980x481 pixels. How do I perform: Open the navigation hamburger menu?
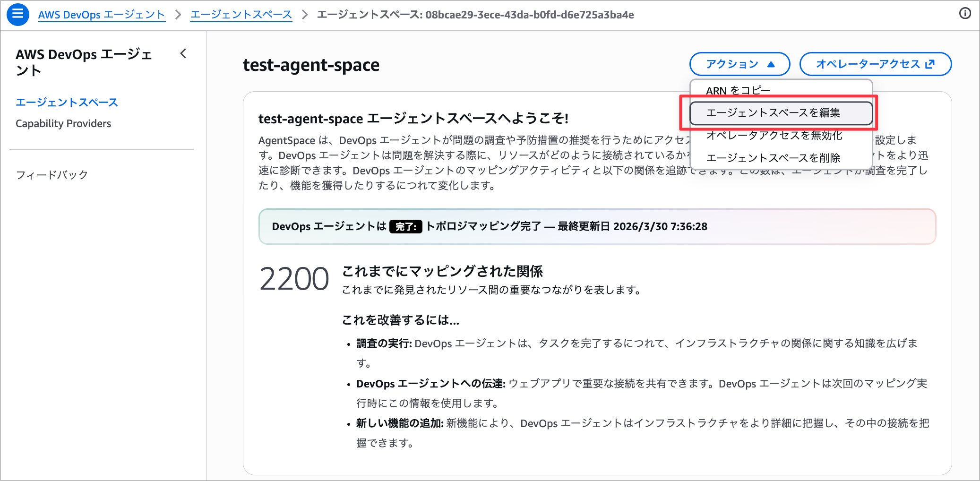click(x=17, y=15)
